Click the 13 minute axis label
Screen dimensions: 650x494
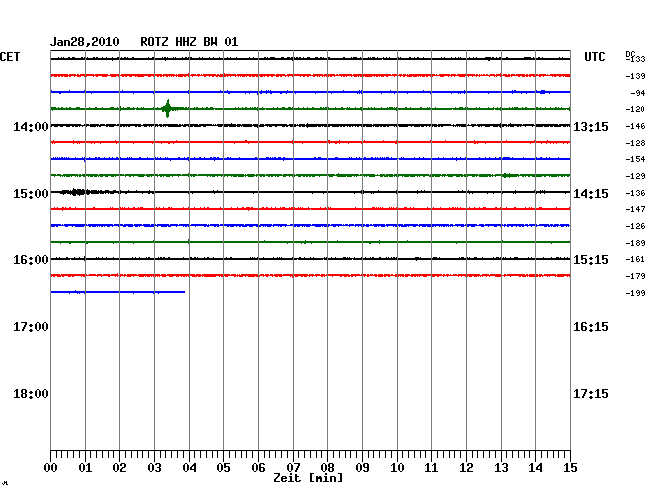[x=501, y=468]
